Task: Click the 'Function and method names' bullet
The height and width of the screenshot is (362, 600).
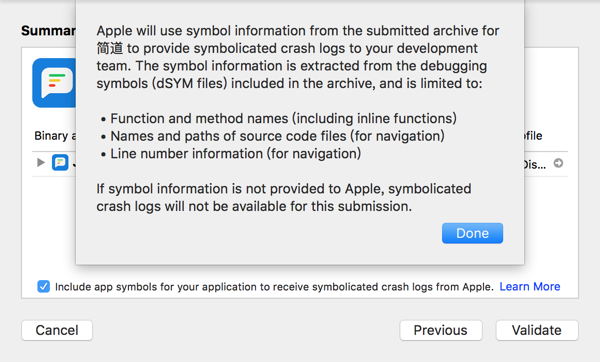Action: (279, 118)
